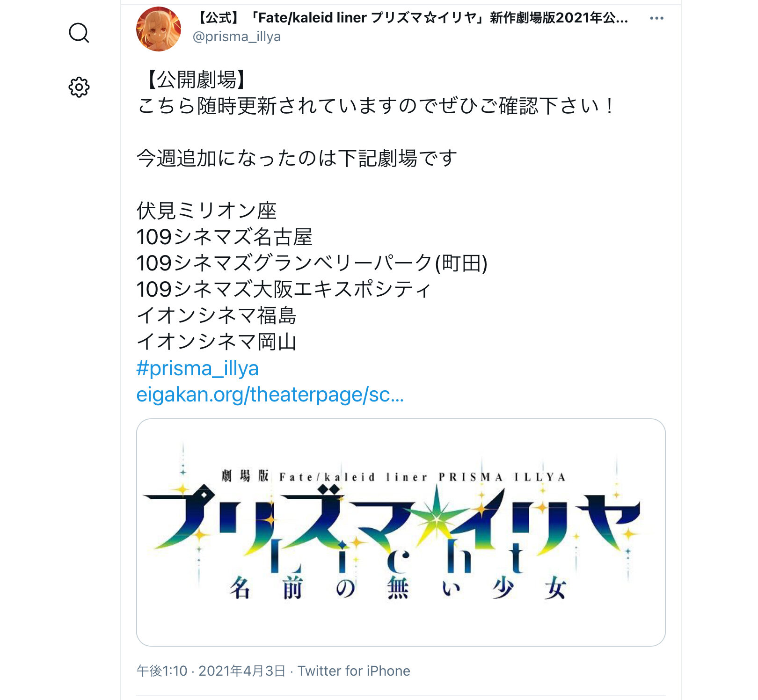Click the line 109シネマズ名古屋
The width and height of the screenshot is (758, 700).
point(225,237)
